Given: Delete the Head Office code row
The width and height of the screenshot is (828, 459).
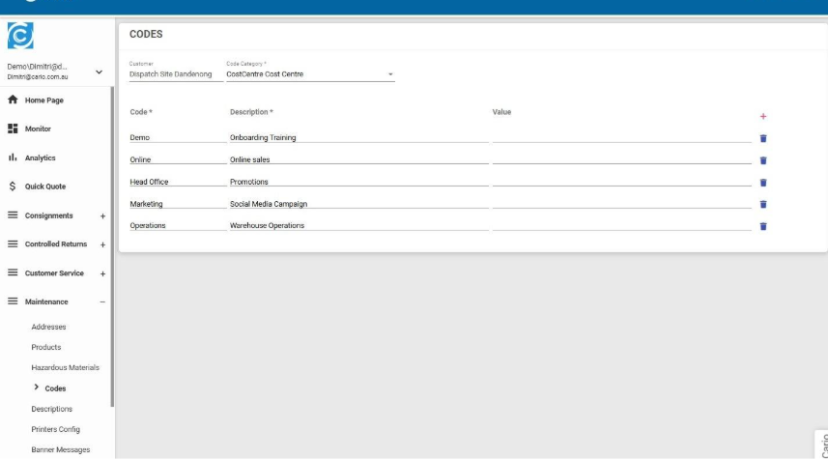Looking at the screenshot, I should pos(763,183).
